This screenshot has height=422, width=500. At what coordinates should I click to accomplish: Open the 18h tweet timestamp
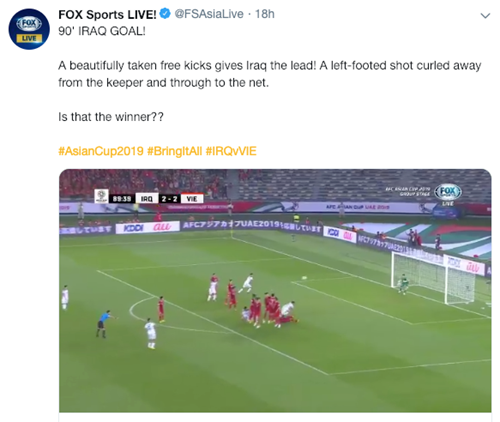pyautogui.click(x=265, y=14)
